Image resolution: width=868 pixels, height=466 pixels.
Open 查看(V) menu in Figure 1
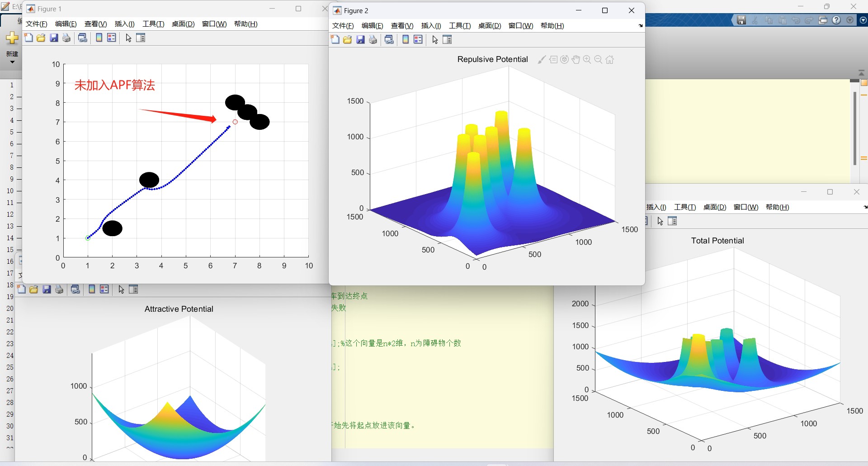96,24
